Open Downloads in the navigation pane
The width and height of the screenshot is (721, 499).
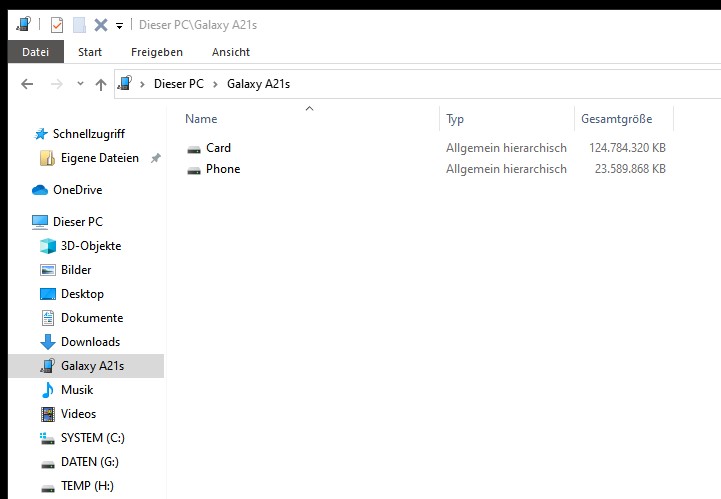click(x=90, y=341)
